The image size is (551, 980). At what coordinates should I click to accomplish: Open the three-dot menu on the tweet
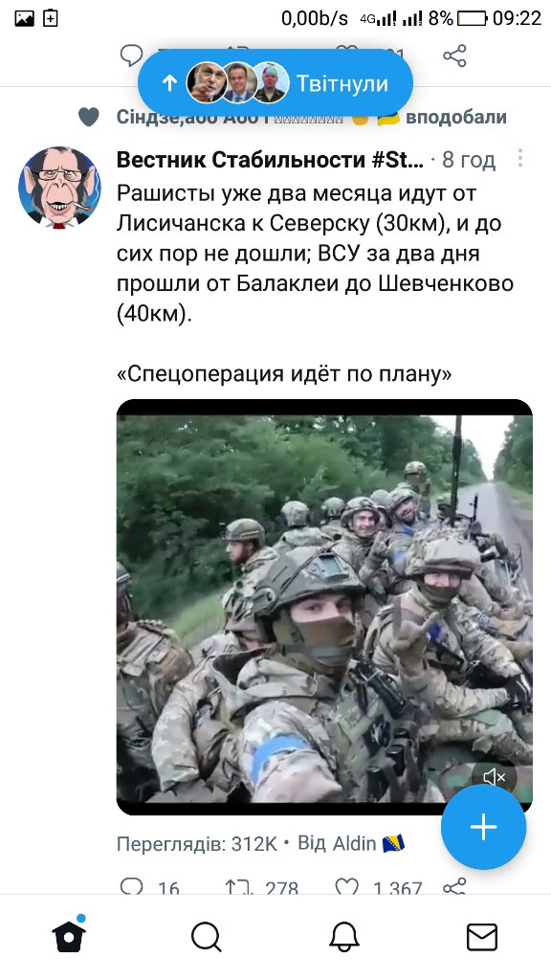coord(519,159)
